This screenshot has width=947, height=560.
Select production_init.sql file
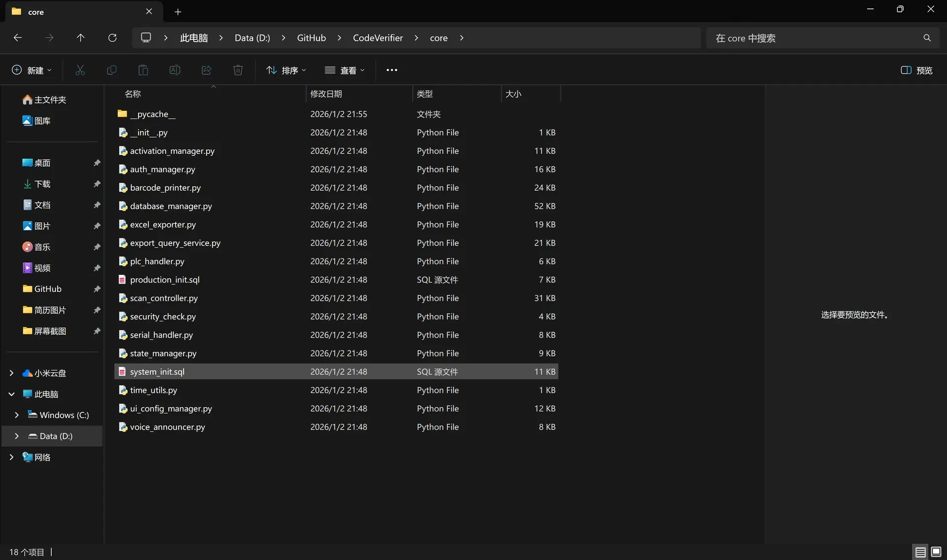336,280
